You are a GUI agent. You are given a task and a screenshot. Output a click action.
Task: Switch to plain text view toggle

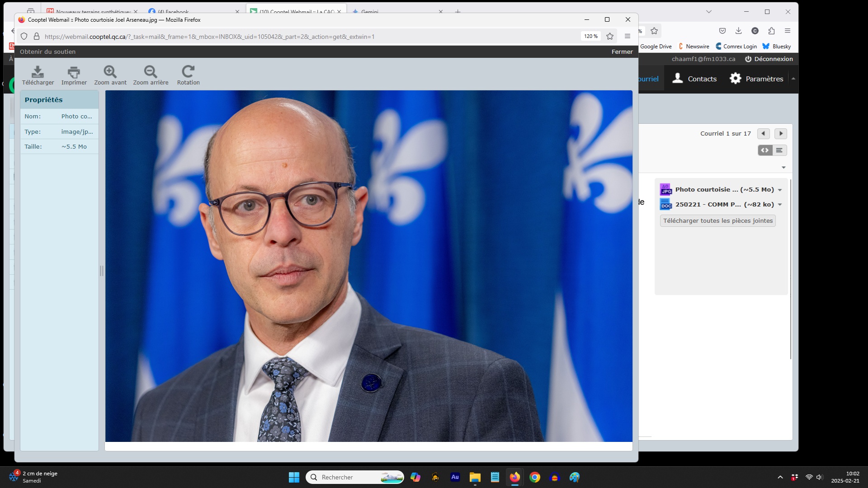(x=779, y=150)
